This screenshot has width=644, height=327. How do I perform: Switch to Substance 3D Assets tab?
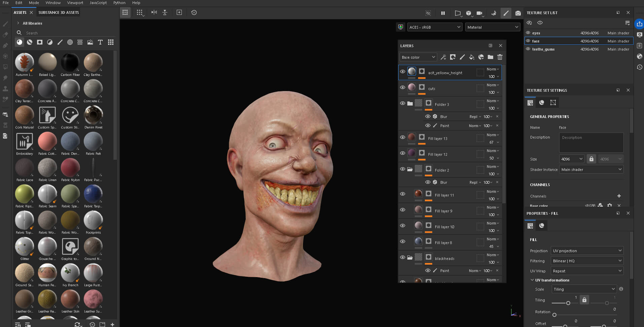(59, 12)
